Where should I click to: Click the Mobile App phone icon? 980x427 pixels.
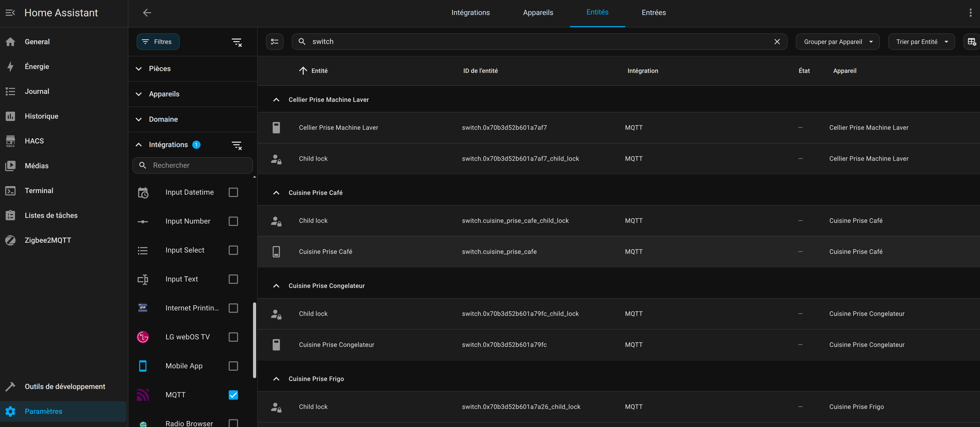[143, 366]
